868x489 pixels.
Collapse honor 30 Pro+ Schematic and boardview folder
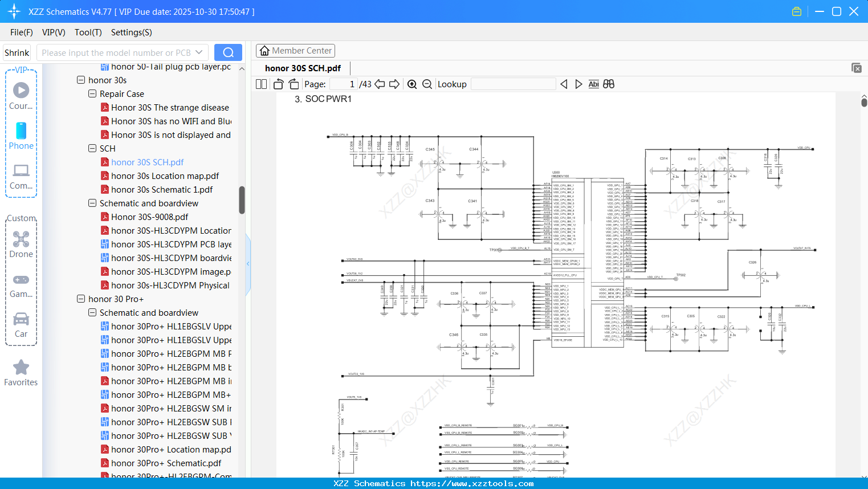(x=92, y=313)
